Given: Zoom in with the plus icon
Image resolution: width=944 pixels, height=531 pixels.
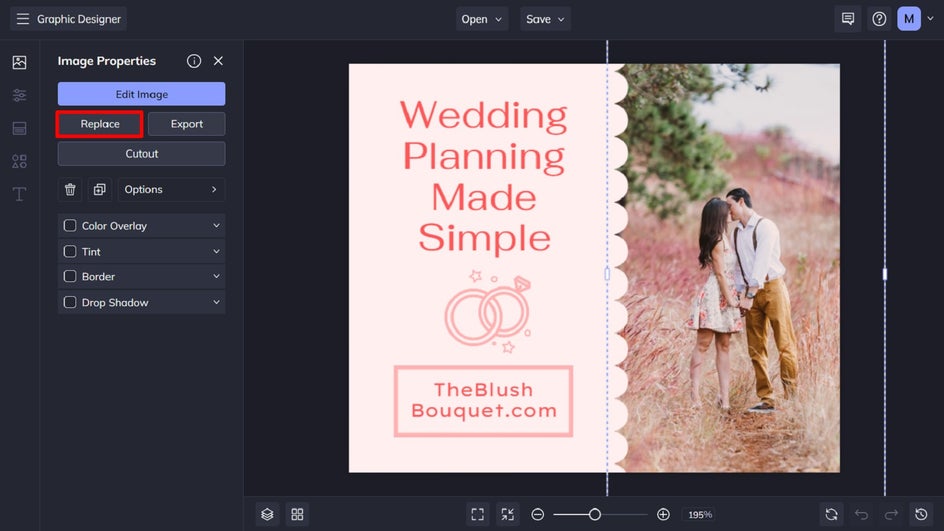Looking at the screenshot, I should pos(663,514).
